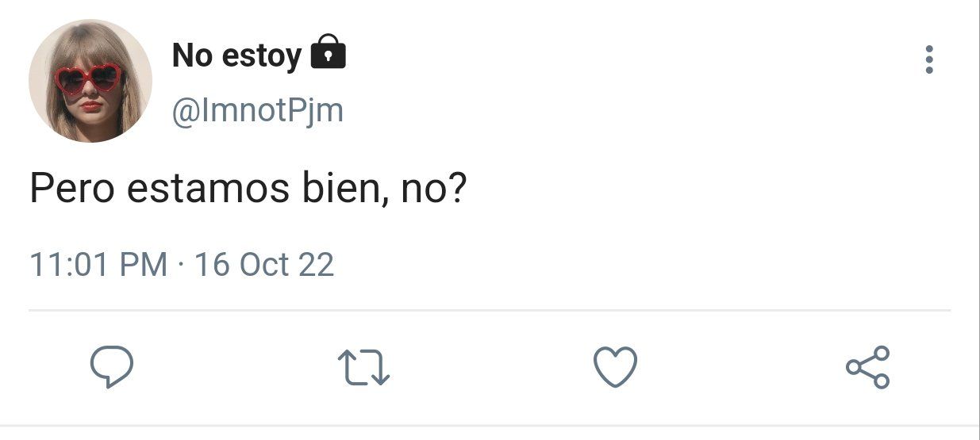Screen dimensions: 980x440
Task: Click the red heart-shaped sunglasses on avatar
Action: [89, 78]
